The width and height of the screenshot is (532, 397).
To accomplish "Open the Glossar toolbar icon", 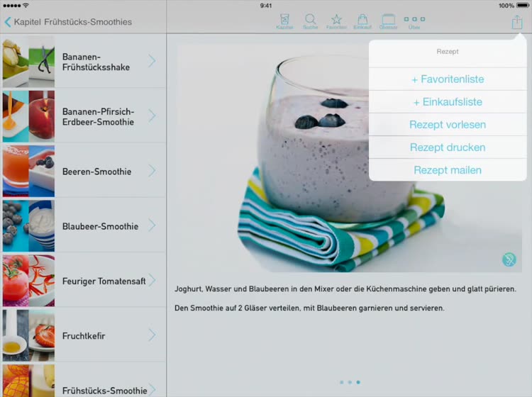I will pyautogui.click(x=388, y=21).
